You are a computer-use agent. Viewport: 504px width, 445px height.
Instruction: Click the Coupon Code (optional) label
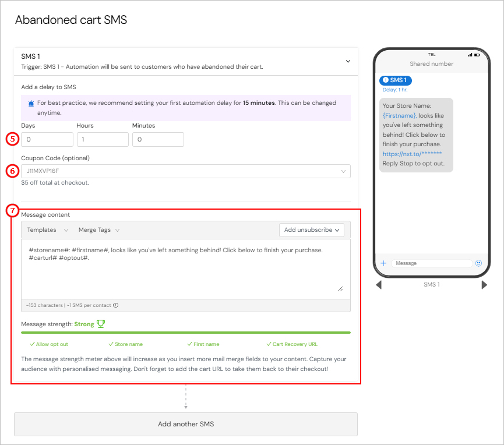tap(55, 158)
